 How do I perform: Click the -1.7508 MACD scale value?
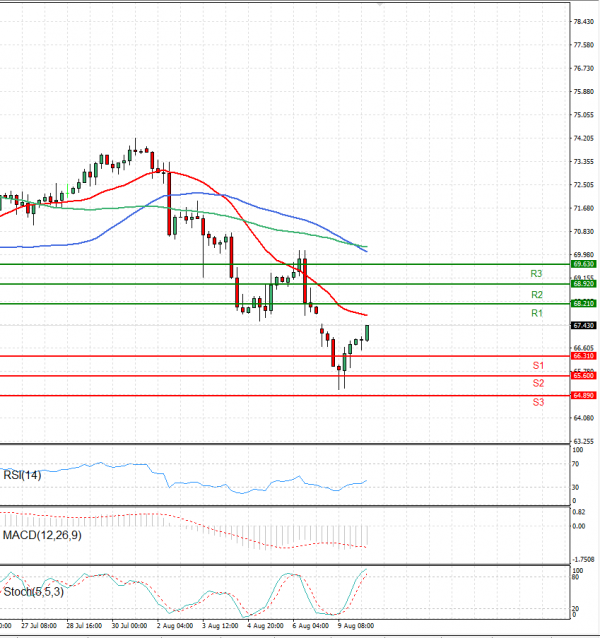(584, 560)
